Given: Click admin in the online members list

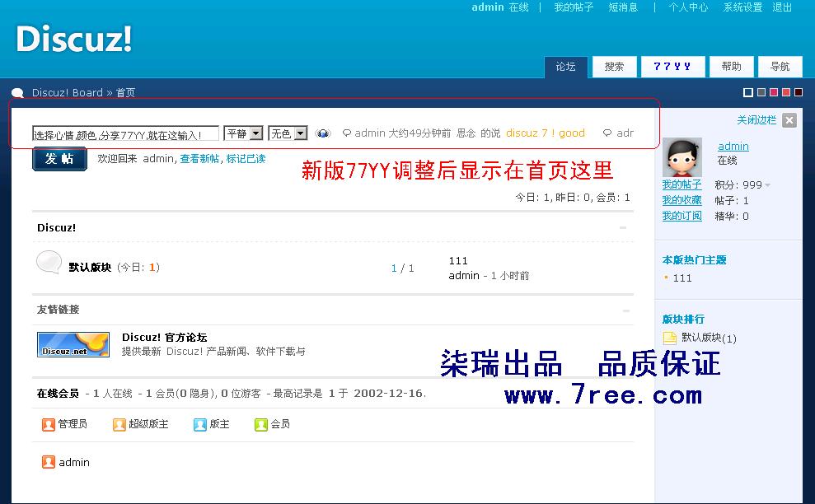Looking at the screenshot, I should coord(74,463).
